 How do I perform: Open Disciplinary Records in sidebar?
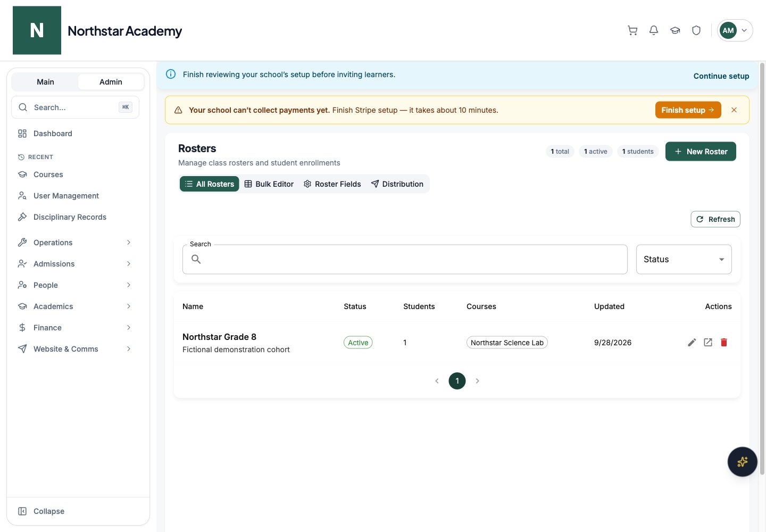[x=76, y=217]
